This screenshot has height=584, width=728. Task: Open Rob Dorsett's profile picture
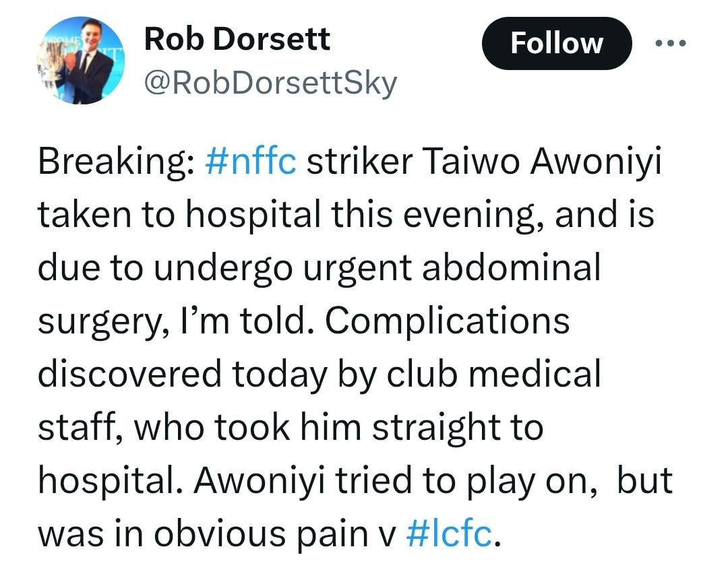[81, 61]
